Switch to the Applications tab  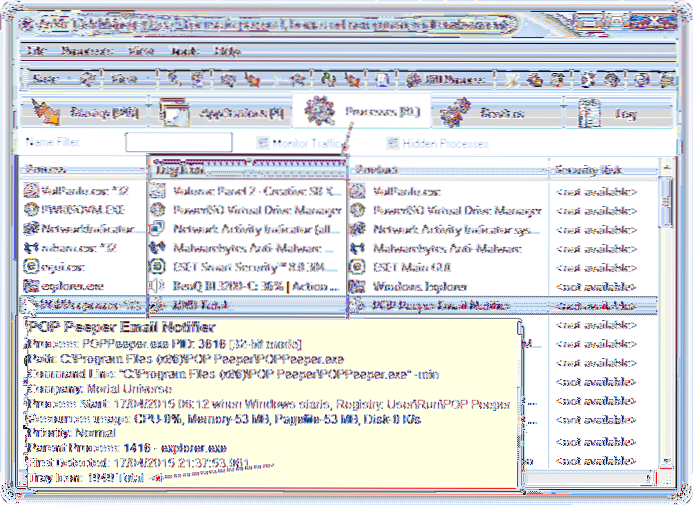click(222, 113)
